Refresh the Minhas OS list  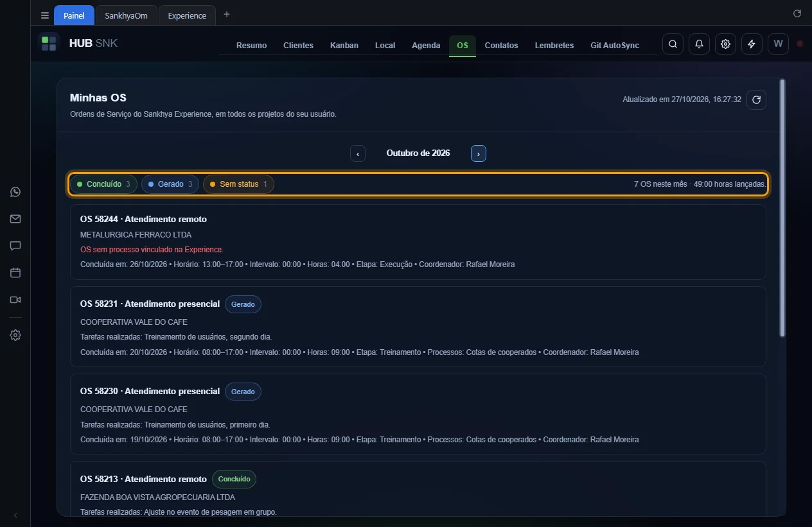pyautogui.click(x=756, y=99)
